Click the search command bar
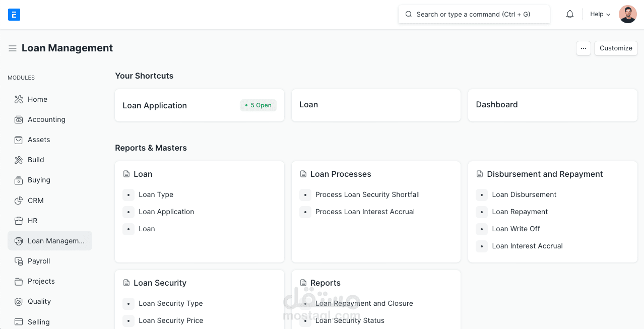This screenshot has height=329, width=644. (473, 14)
